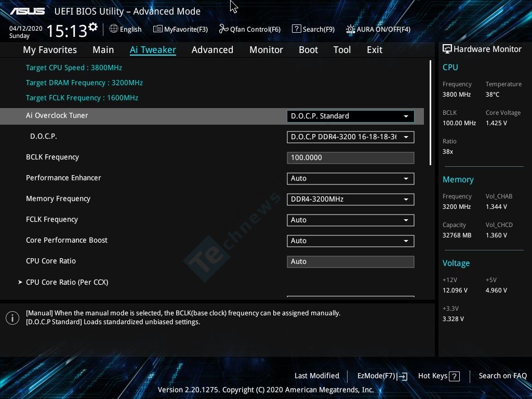This screenshot has width=532, height=399.
Task: Click the Core Performance Boost label
Action: point(66,240)
